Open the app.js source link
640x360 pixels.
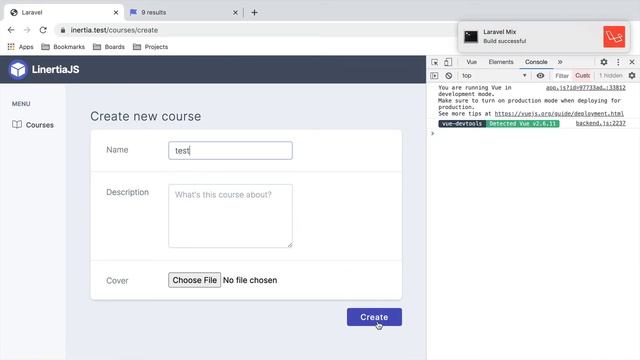tap(586, 88)
